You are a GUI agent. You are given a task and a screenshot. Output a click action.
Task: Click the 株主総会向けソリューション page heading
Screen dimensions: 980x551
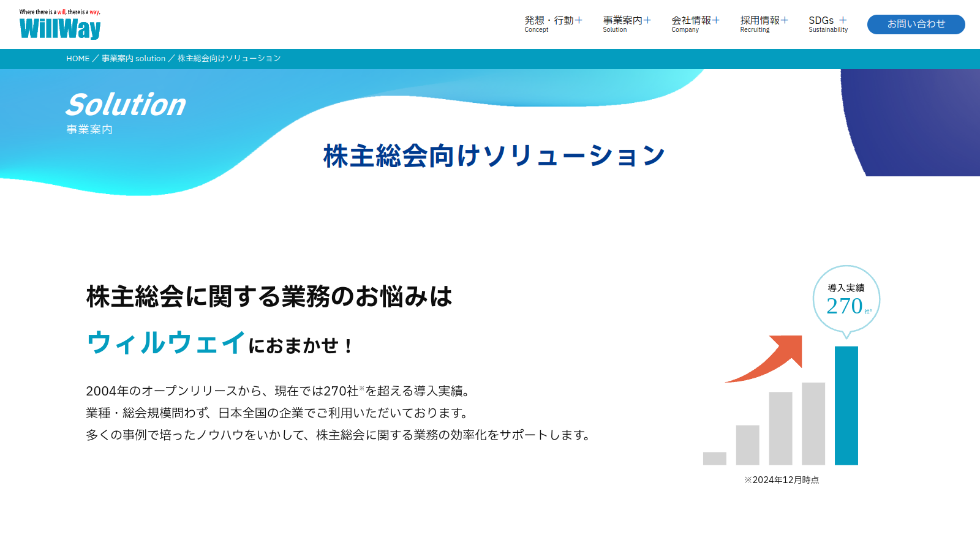(494, 156)
